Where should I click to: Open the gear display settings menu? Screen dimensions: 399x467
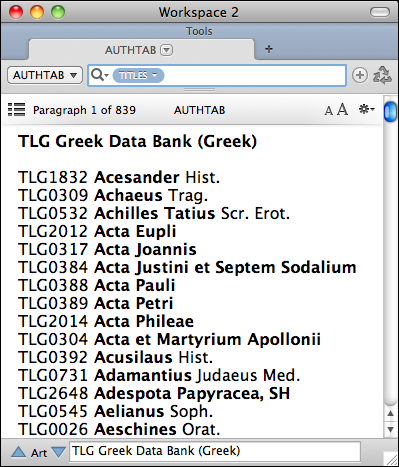(366, 109)
